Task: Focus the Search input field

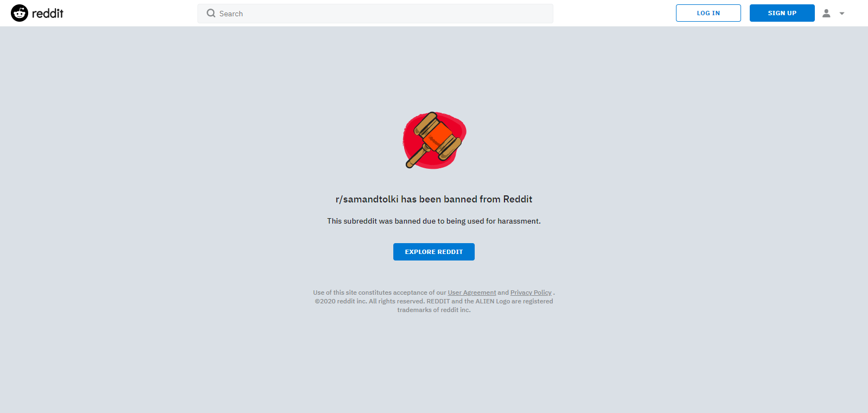Action: point(375,14)
